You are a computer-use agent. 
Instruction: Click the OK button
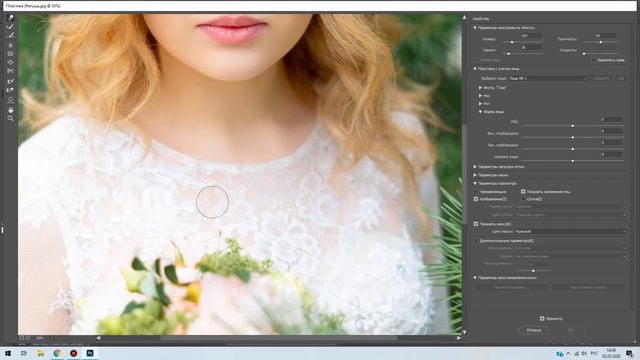point(571,330)
